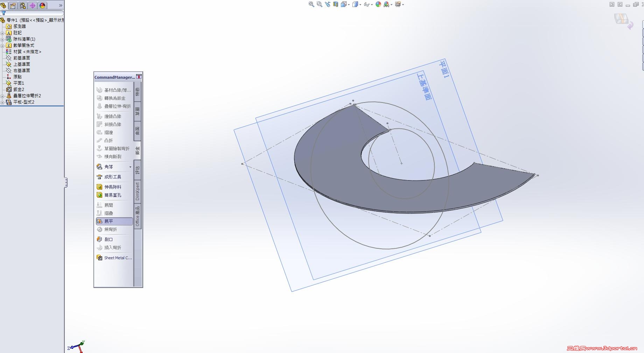Click the View Settings monitor icon
The width and height of the screenshot is (644, 353).
(398, 5)
